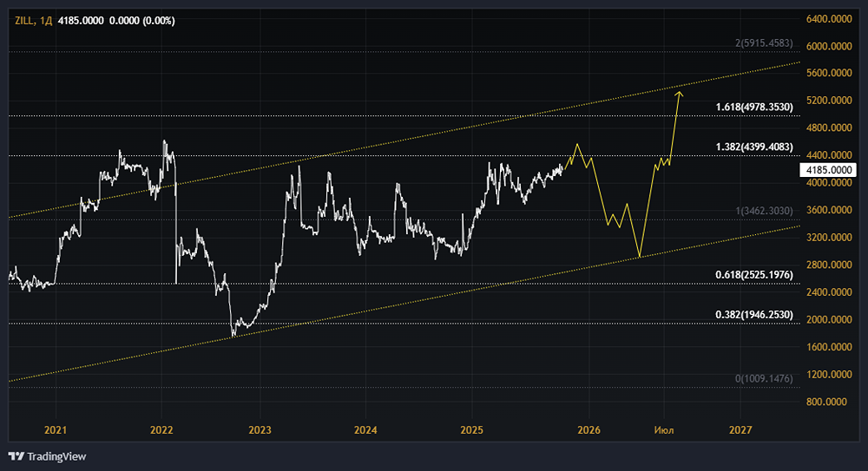Click the 4185.0000 price in the header

81,21
